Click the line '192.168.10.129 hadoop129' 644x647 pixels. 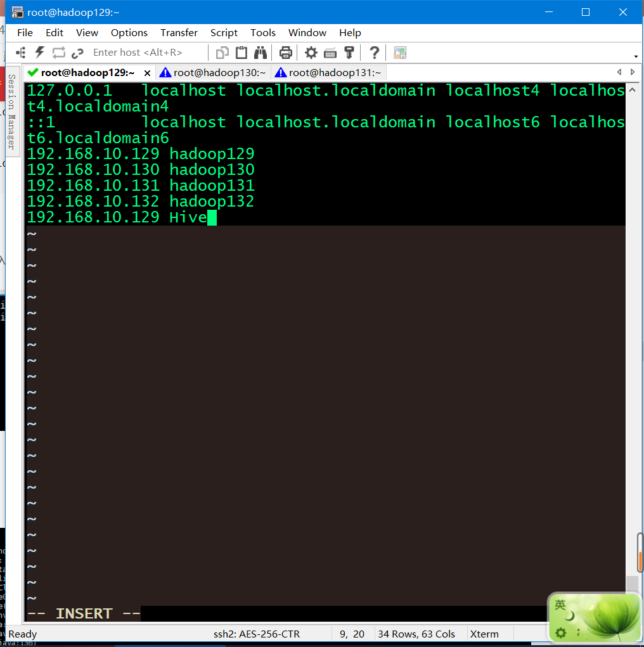(x=140, y=154)
